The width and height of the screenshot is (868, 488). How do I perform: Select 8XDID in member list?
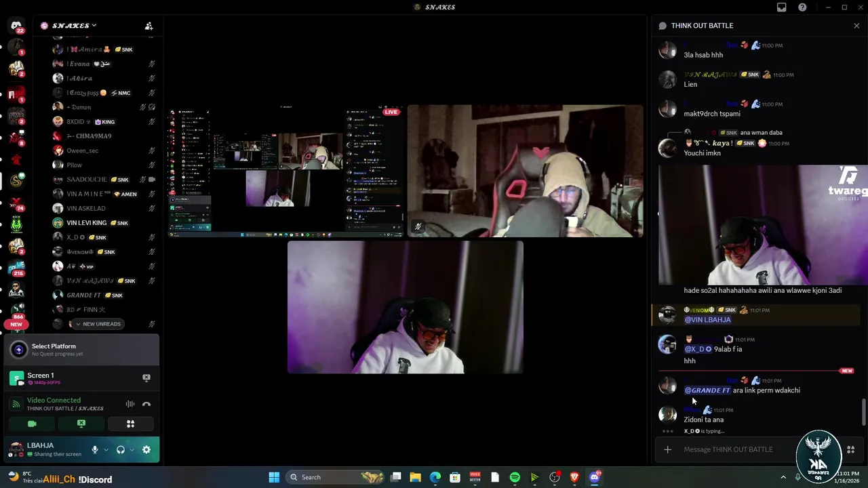pos(105,121)
